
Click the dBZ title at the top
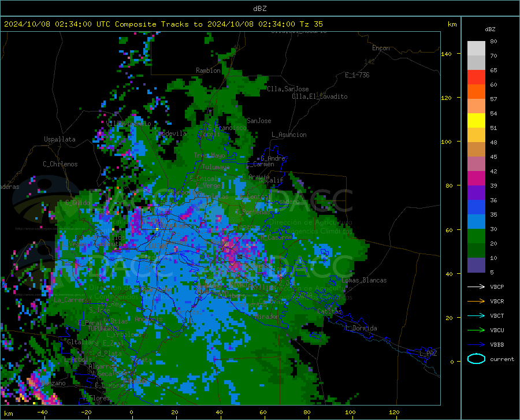259,9
